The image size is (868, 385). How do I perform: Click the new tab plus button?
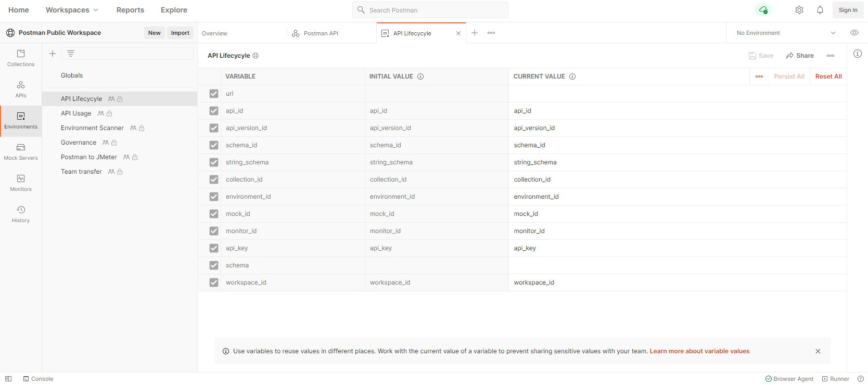[475, 33]
